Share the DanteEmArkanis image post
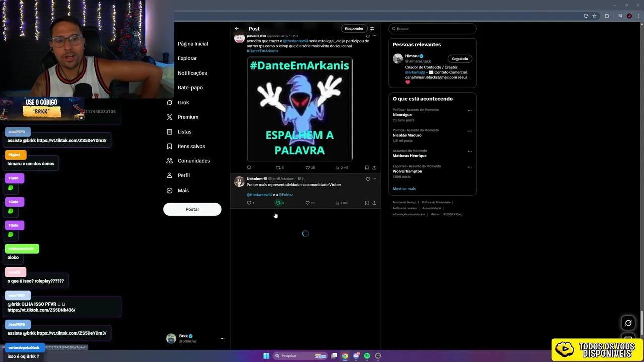 click(x=374, y=167)
